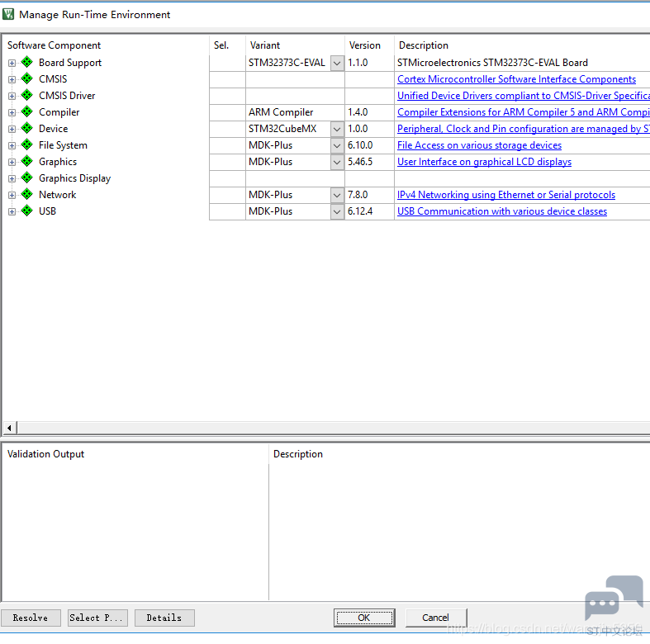
Task: Click the green diamond icon beside File System
Action: coord(27,145)
